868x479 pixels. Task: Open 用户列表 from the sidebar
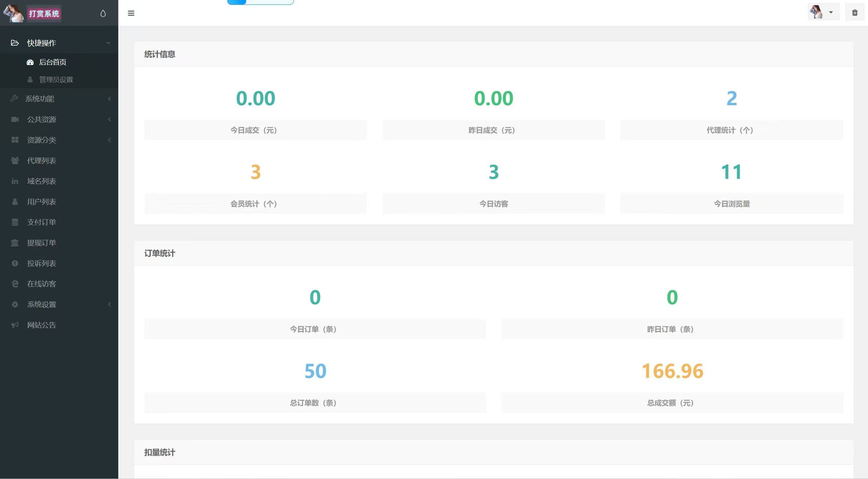click(x=42, y=202)
